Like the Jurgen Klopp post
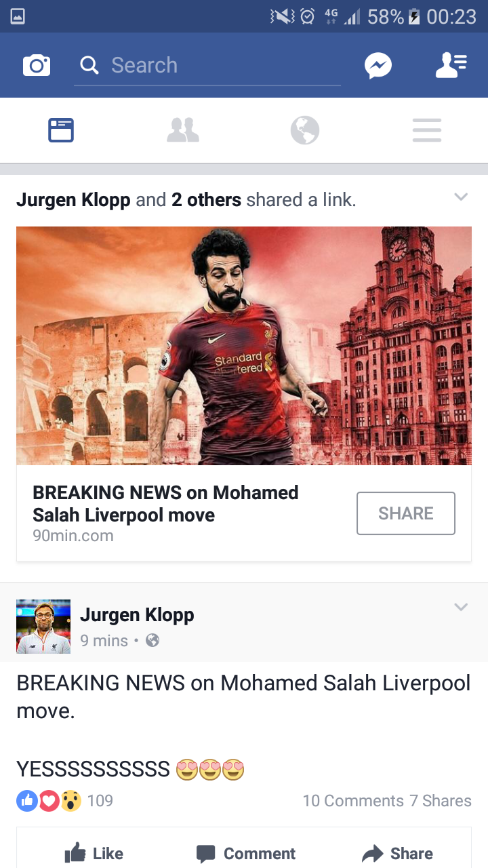The height and width of the screenshot is (868, 488). click(x=94, y=853)
